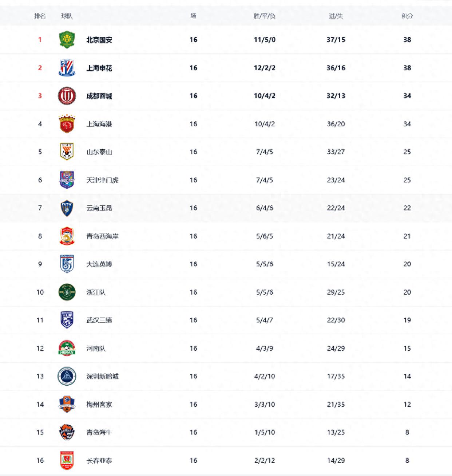
Task: Click the Tianjin Jinmen Tiger purple logo
Action: pyautogui.click(x=67, y=180)
